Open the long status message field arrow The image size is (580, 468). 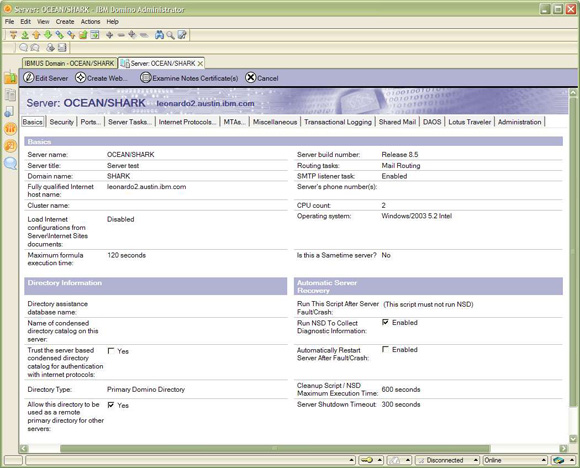[351, 460]
